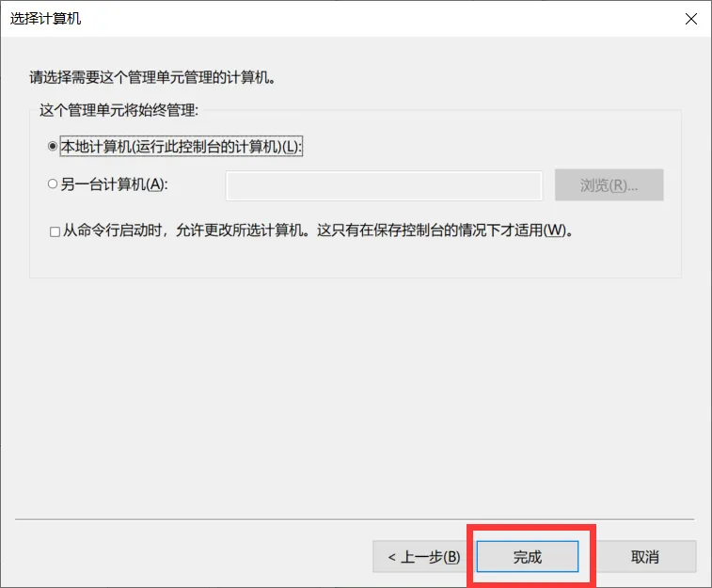Select the 本地计算机 radio button
712x588 pixels.
(53, 146)
